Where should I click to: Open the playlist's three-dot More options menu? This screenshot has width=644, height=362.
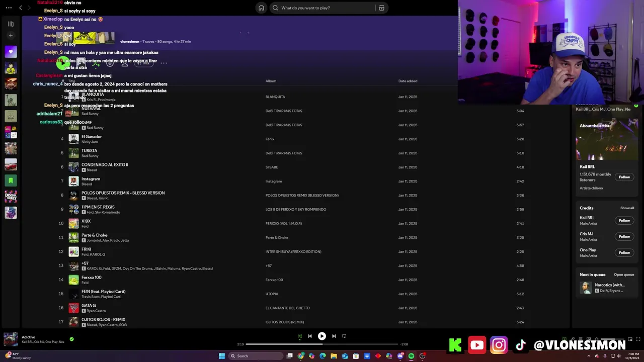coord(164,63)
